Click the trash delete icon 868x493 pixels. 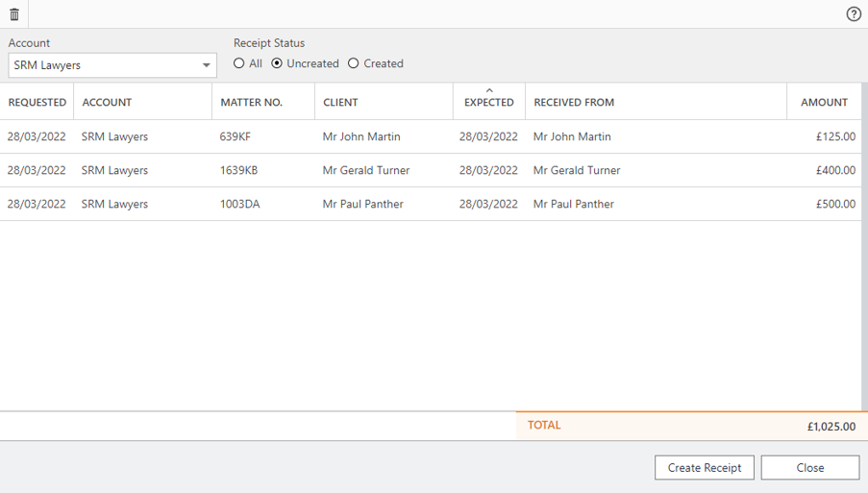(14, 14)
